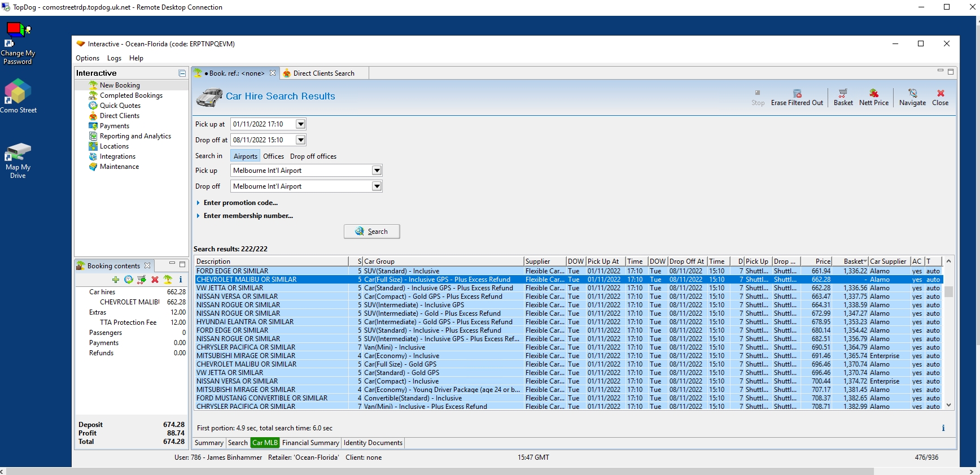The width and height of the screenshot is (980, 475).
Task: Click the results list scroll-down arrow
Action: [x=948, y=405]
